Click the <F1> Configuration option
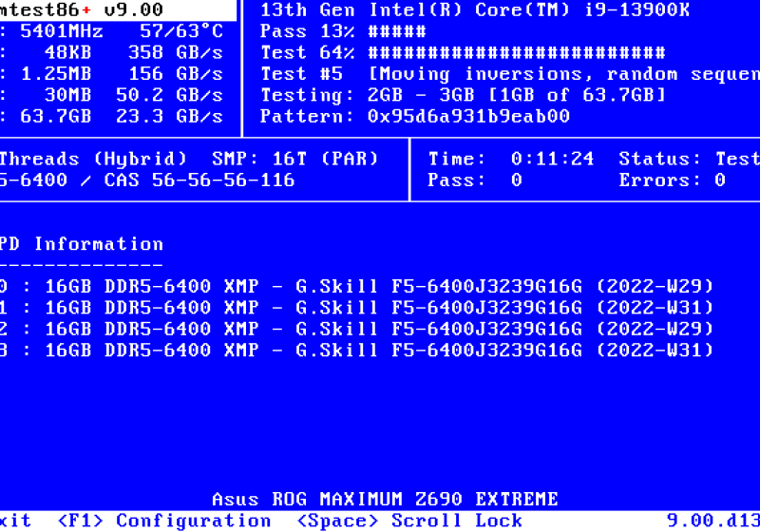 click(163, 521)
